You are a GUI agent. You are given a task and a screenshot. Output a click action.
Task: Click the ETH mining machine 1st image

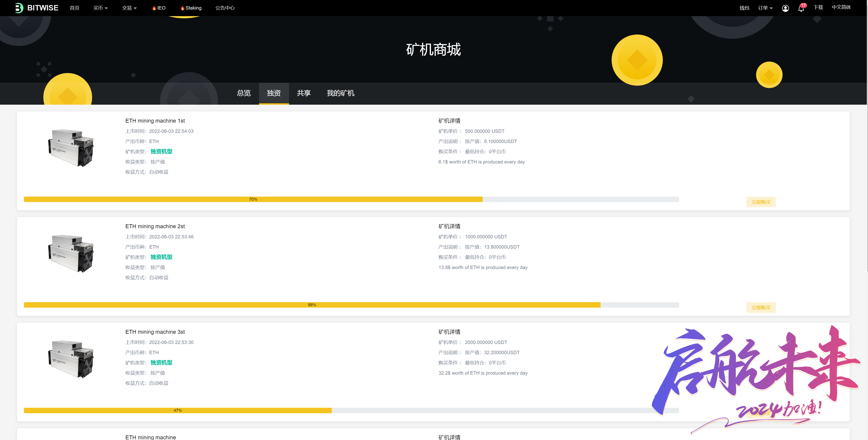click(71, 148)
